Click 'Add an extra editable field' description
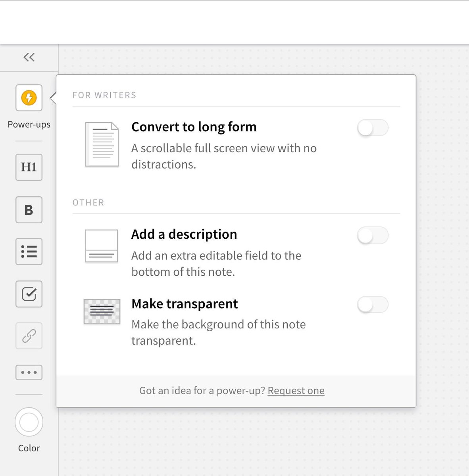Viewport: 469px width, 476px height. pyautogui.click(x=216, y=264)
